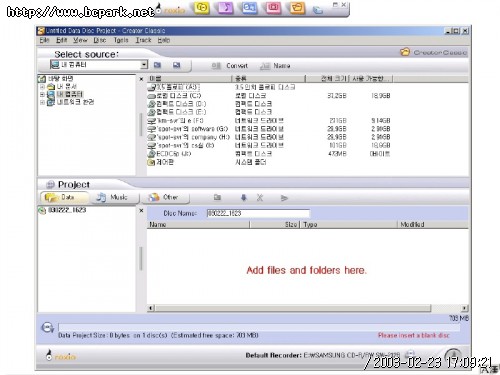Select 내 컴퓨터 in the source tree
Image resolution: width=500 pixels, height=375 pixels.
point(69,94)
